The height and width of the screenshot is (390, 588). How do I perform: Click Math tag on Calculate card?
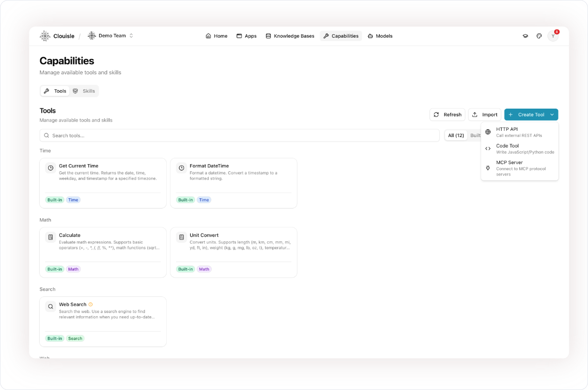pyautogui.click(x=73, y=269)
